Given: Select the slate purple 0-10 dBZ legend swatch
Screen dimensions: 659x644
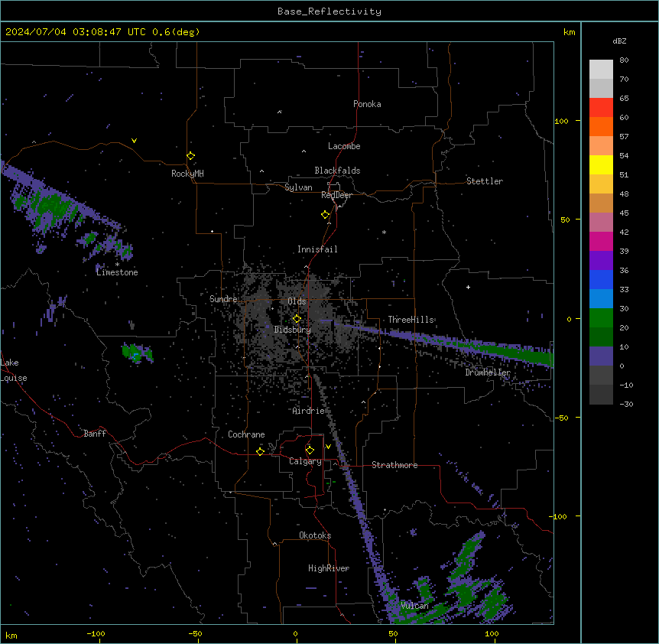Looking at the screenshot, I should [x=601, y=356].
